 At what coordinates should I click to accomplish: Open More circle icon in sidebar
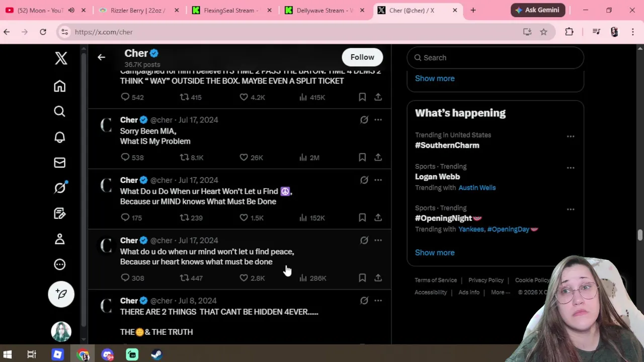[60, 264]
